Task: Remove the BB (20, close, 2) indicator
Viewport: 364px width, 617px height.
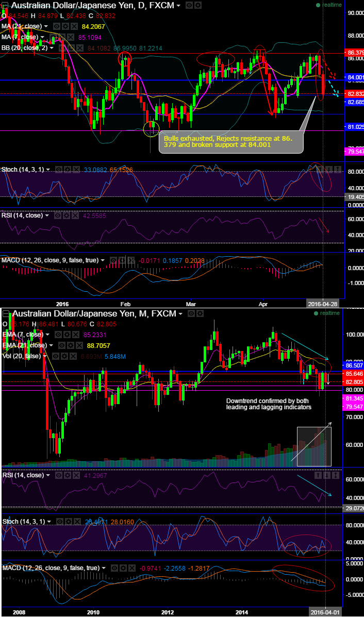Action: (x=79, y=48)
